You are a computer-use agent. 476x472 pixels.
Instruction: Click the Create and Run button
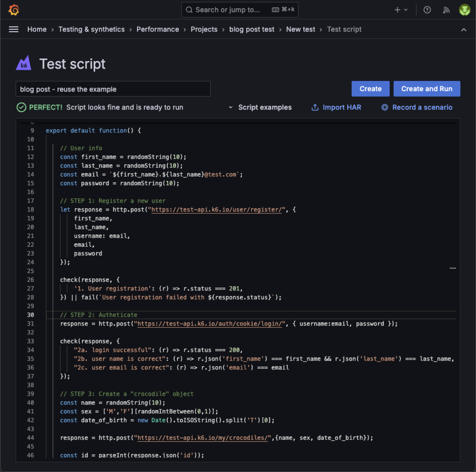[x=427, y=89]
